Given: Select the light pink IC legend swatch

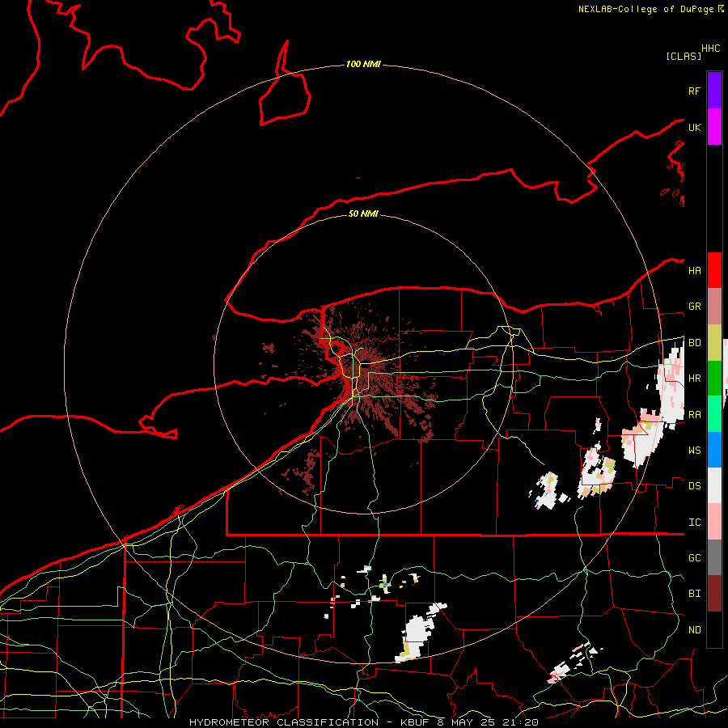Looking at the screenshot, I should [x=714, y=522].
